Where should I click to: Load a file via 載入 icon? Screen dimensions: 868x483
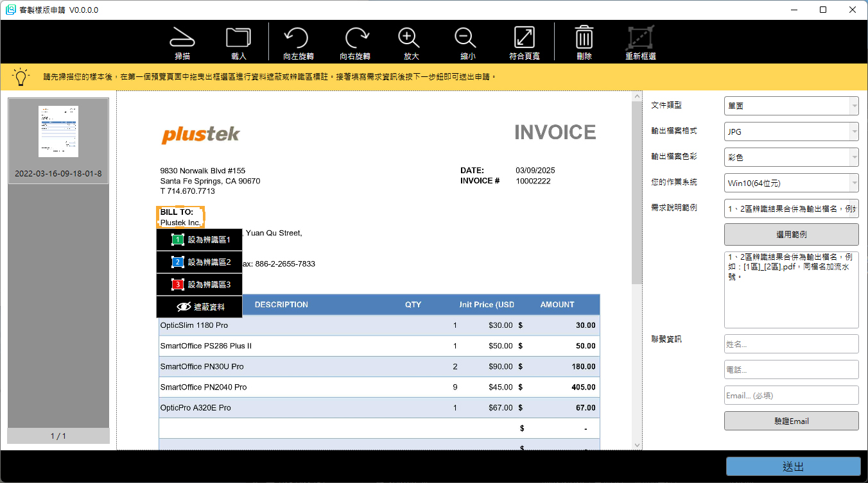(238, 43)
